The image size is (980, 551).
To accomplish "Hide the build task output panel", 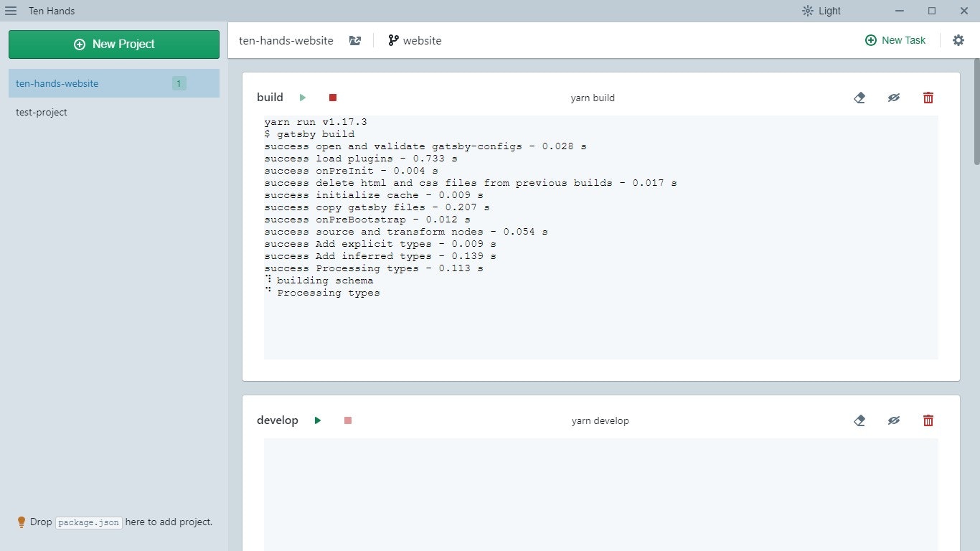I will click(893, 98).
